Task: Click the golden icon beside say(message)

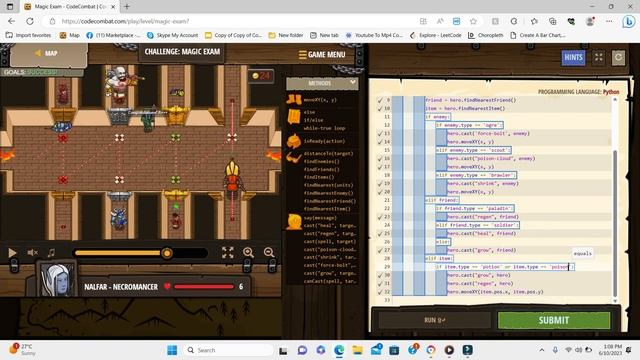Action: click(x=294, y=222)
